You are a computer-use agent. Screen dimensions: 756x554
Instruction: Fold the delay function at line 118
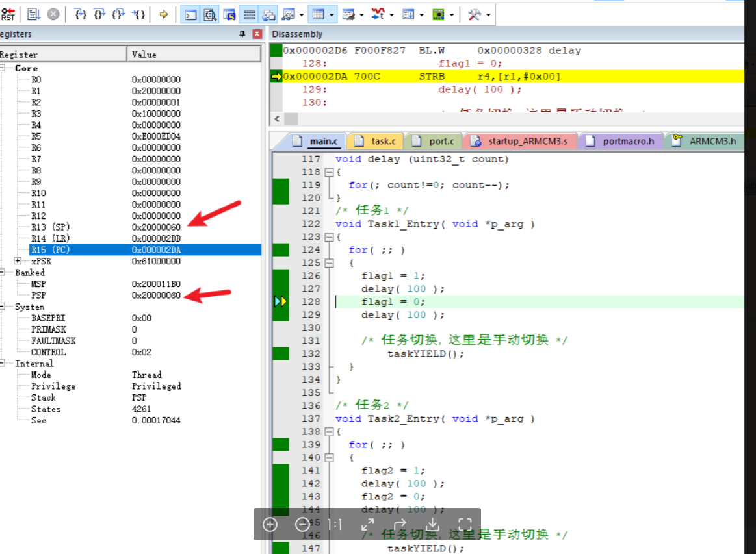[330, 172]
